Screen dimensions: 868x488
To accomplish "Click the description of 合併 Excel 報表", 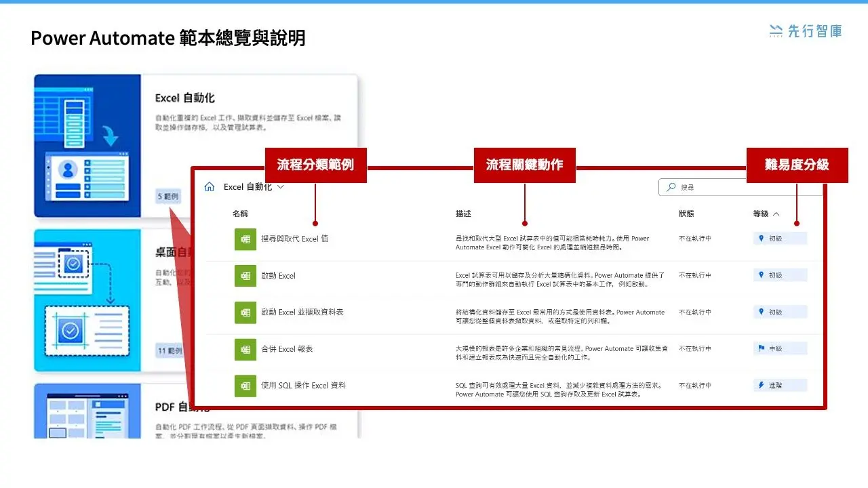I will pyautogui.click(x=562, y=352).
